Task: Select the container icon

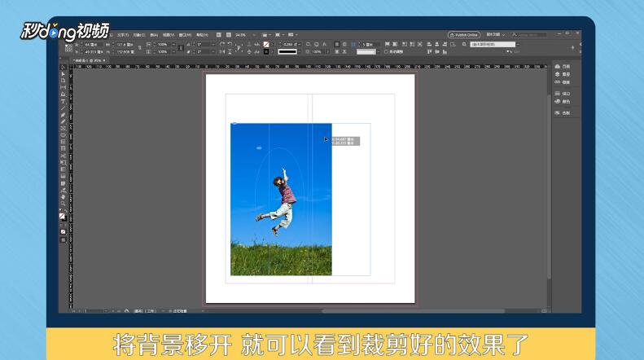Action: (249, 44)
